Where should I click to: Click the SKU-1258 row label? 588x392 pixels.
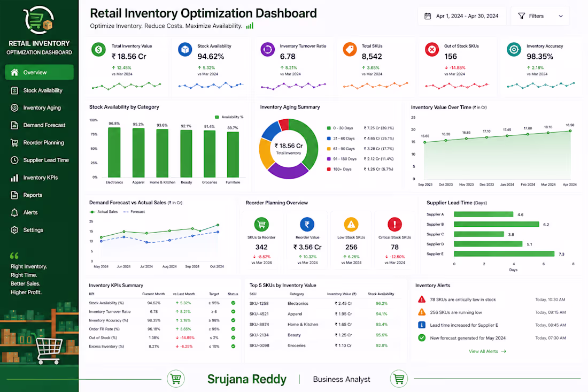pyautogui.click(x=259, y=303)
